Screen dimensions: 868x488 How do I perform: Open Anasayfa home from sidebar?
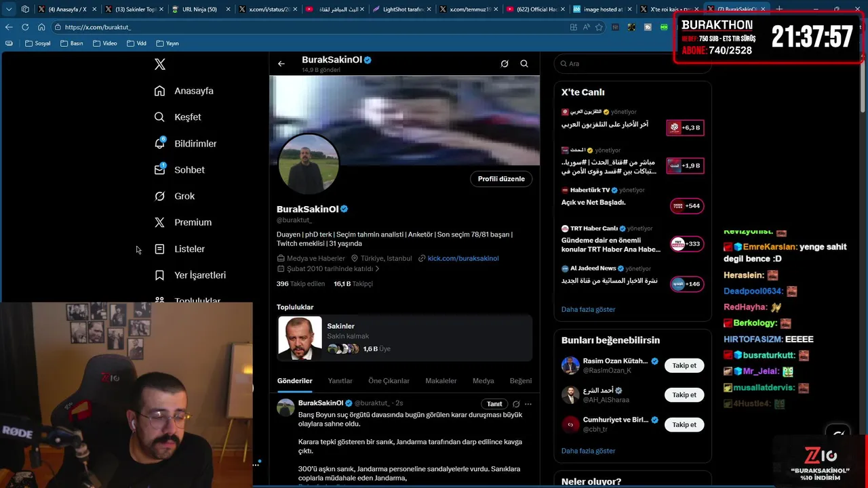point(184,91)
